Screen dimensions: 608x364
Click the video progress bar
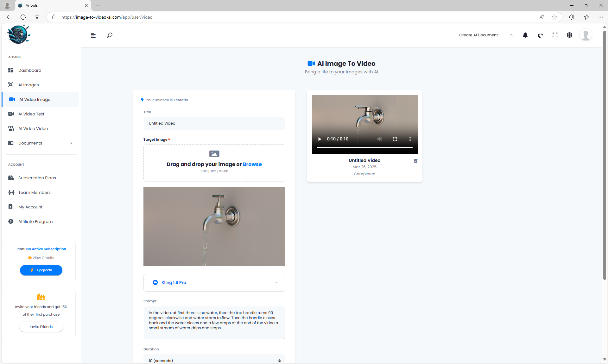tap(364, 147)
